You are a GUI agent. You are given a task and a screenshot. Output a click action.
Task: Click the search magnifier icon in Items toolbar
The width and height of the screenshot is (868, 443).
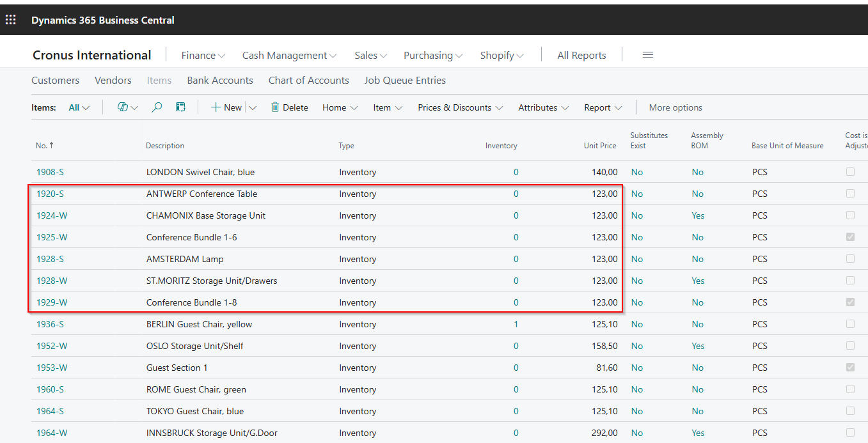157,107
